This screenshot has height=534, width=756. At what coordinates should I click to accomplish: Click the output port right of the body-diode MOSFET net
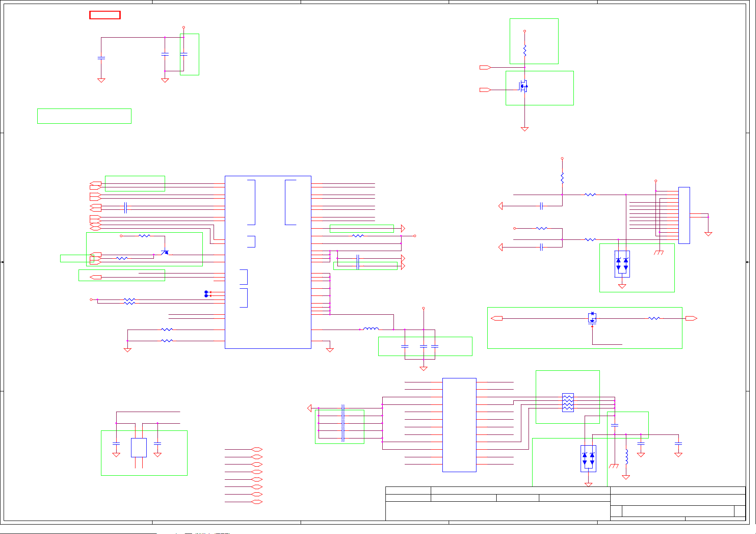691,318
